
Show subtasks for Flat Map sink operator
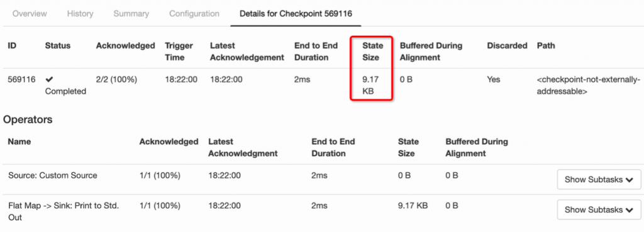pos(599,210)
